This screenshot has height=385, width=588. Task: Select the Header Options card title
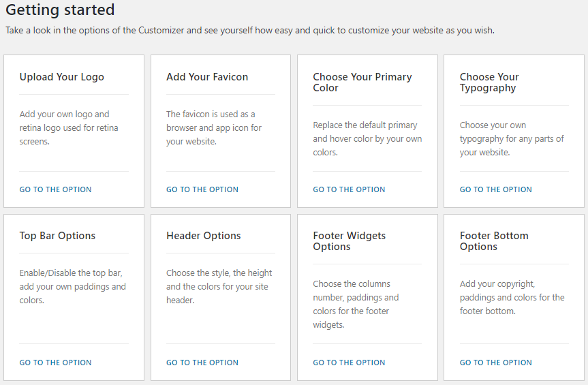[x=204, y=235]
